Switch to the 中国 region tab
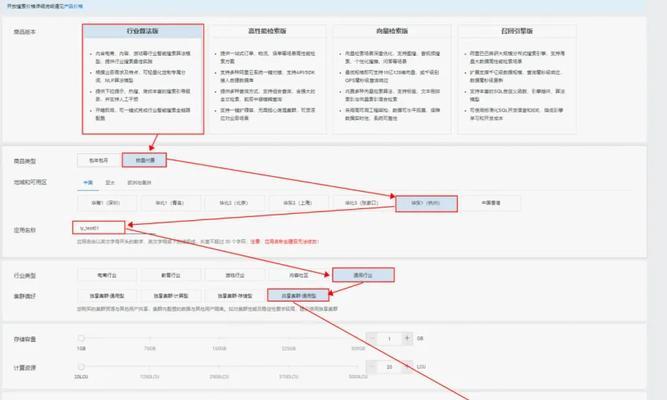The width and height of the screenshot is (667, 400). tap(88, 183)
